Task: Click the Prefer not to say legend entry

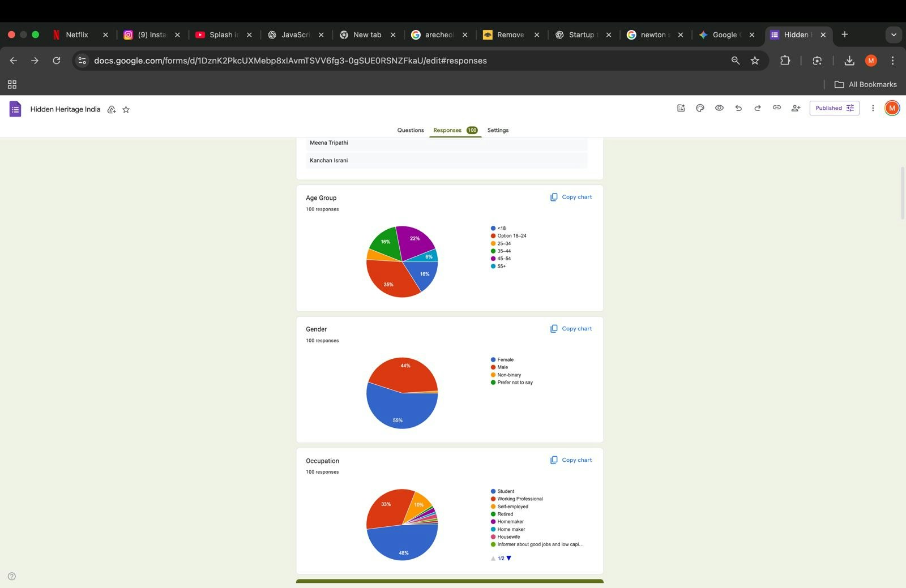Action: (x=512, y=383)
